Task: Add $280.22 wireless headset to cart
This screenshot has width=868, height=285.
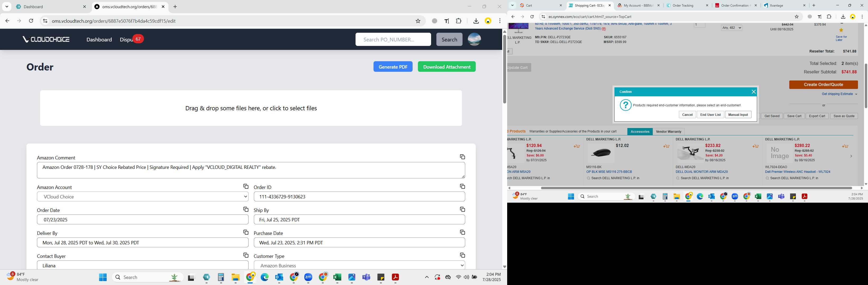Action: pos(845,146)
